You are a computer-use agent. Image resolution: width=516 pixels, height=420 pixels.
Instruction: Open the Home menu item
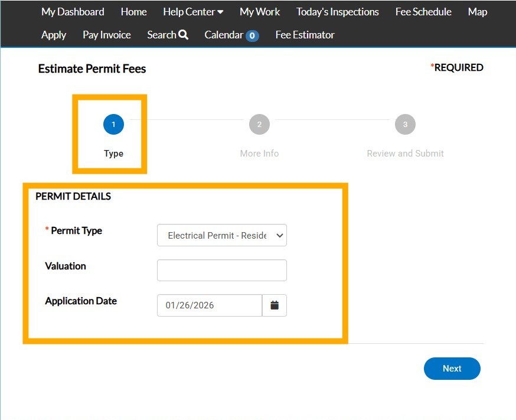[x=133, y=12]
